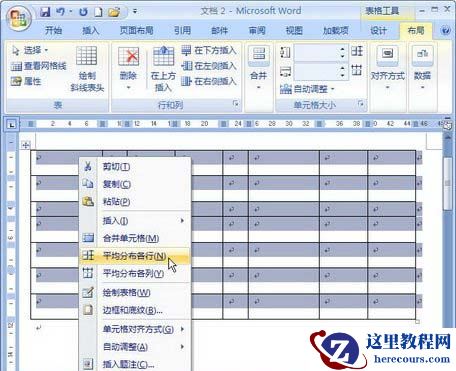Open 单元格对齐方式(G) submenu
This screenshot has height=371, width=456.
click(135, 329)
